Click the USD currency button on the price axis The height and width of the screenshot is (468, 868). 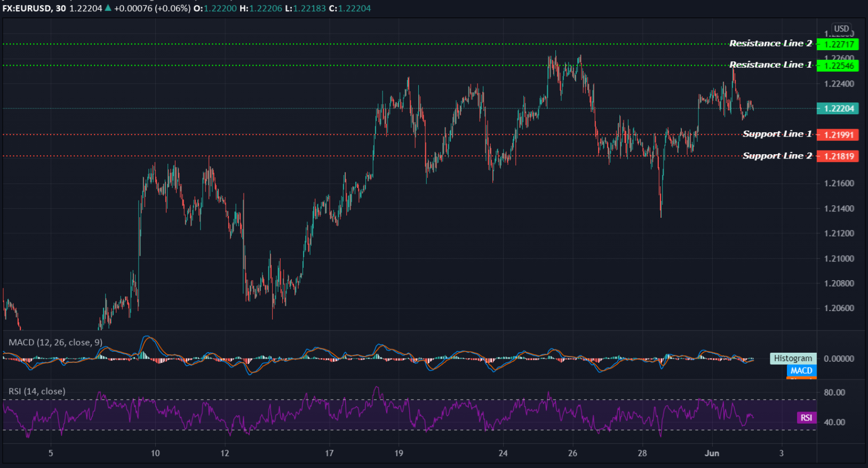[841, 29]
